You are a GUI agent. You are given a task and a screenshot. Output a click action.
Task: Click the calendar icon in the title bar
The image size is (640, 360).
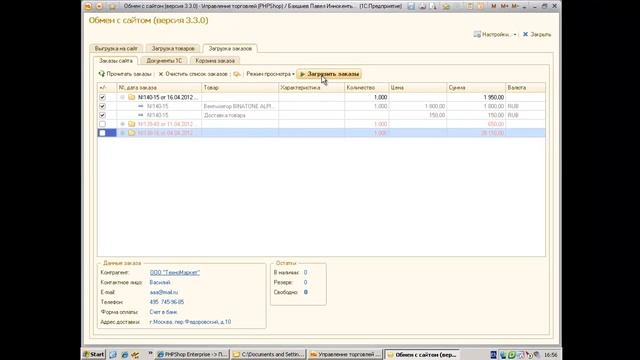point(481,6)
